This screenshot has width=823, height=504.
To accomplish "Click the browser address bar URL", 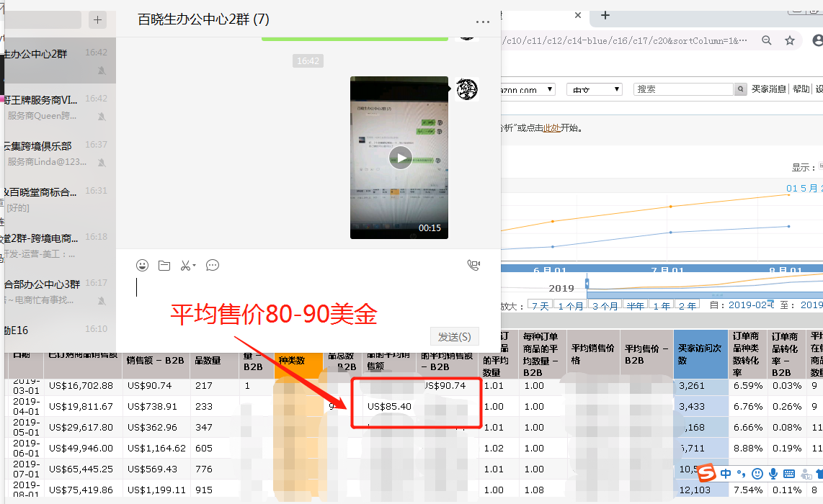I will tap(625, 40).
